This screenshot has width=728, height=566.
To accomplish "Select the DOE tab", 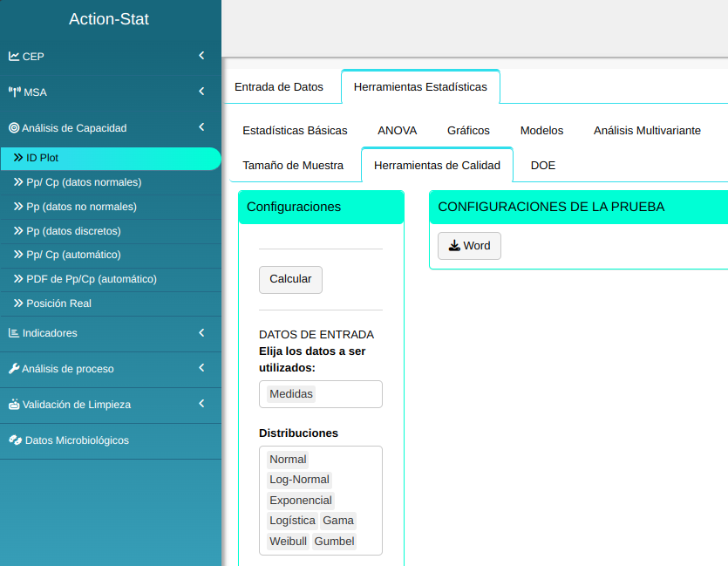I will tap(542, 166).
